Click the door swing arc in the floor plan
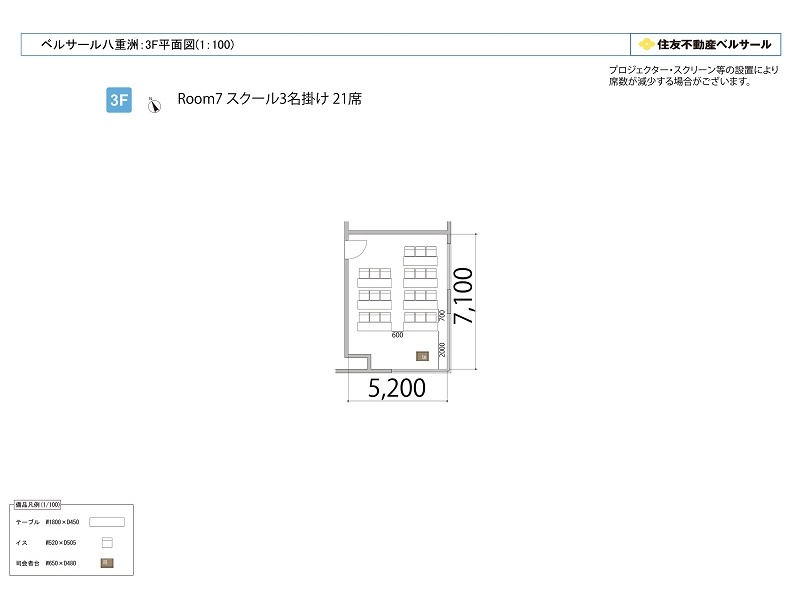800x600 pixels. tap(356, 249)
